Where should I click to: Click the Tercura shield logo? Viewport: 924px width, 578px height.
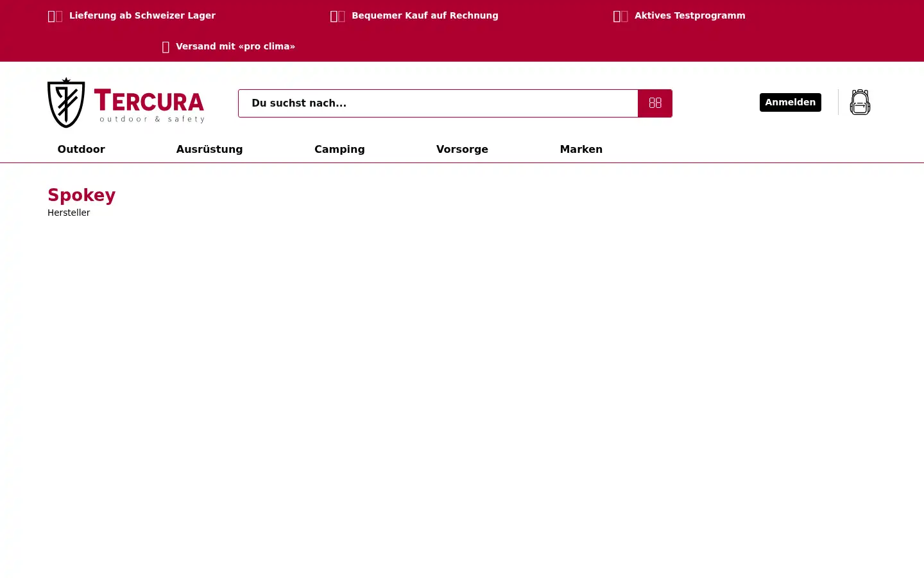66,103
